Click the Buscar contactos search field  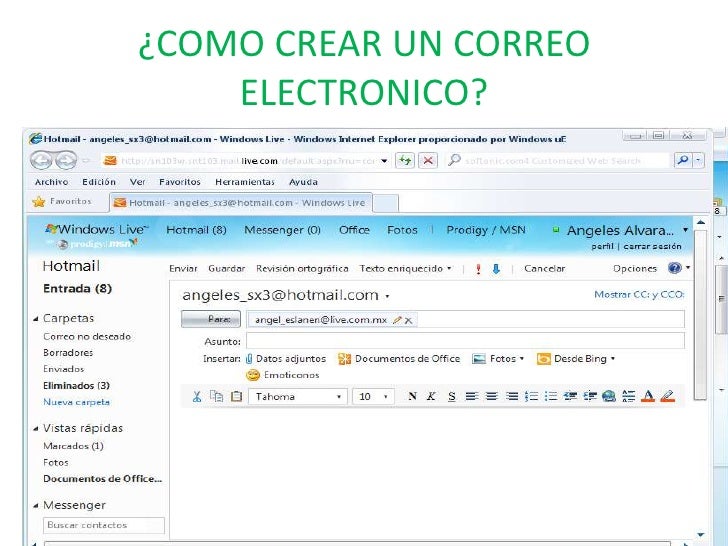pyautogui.click(x=104, y=525)
